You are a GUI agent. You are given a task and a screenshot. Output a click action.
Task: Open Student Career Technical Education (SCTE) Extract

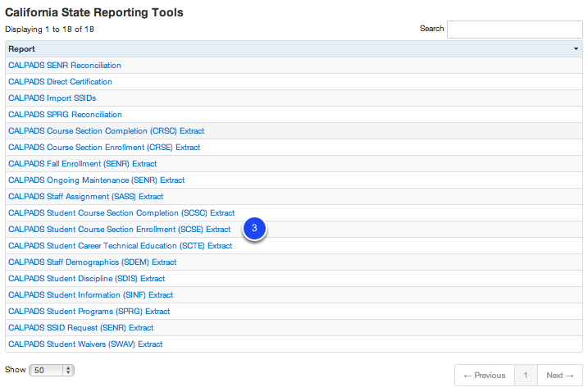121,246
